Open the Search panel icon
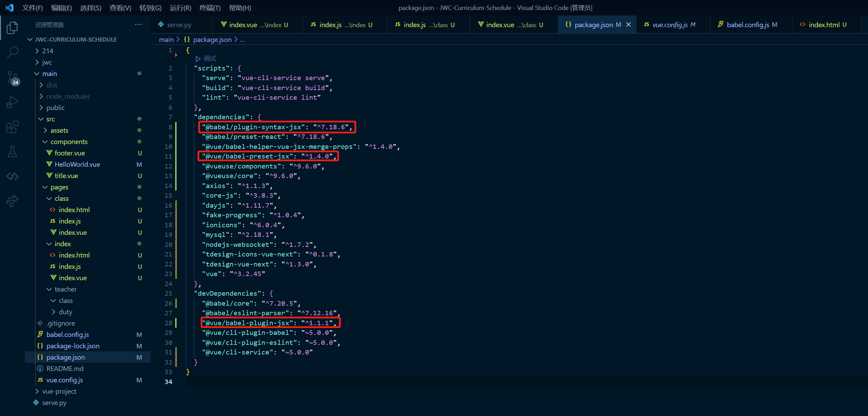868x416 pixels. [x=12, y=52]
